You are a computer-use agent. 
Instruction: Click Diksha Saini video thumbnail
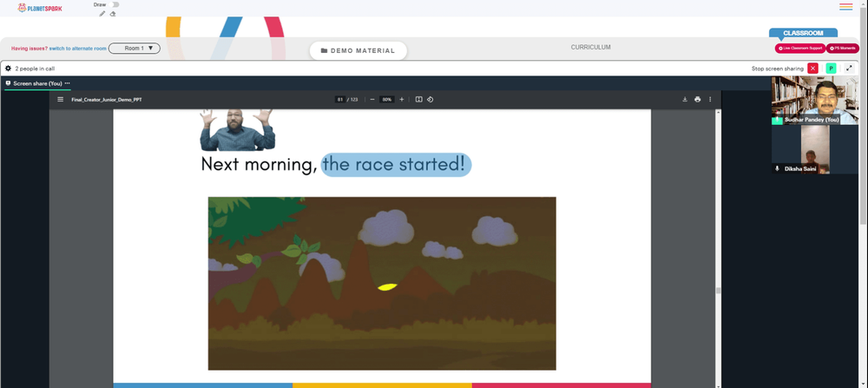click(815, 149)
